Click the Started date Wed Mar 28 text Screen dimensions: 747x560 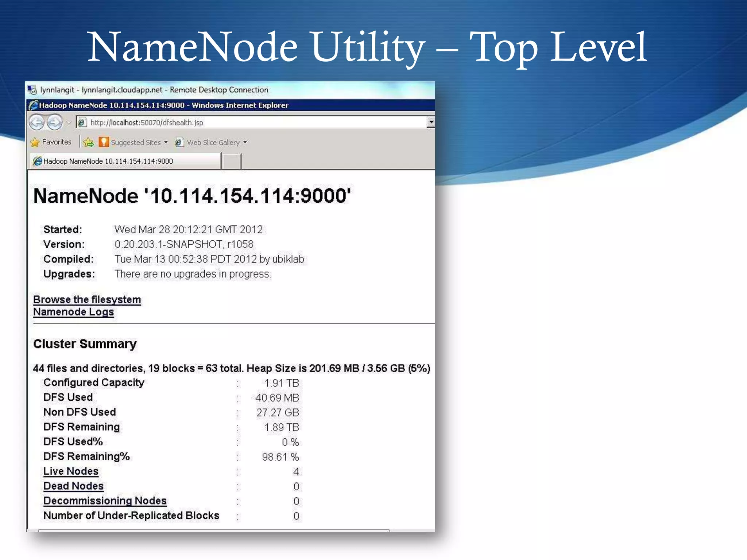tap(189, 229)
